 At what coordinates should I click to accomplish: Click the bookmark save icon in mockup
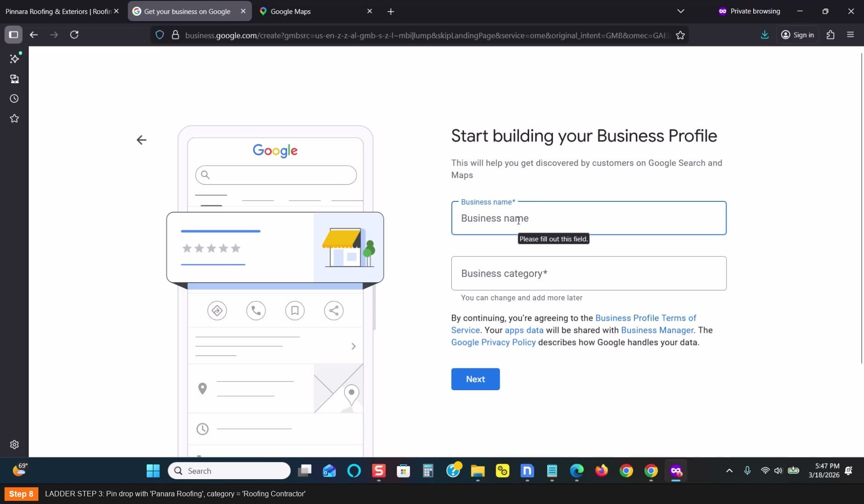click(x=295, y=311)
